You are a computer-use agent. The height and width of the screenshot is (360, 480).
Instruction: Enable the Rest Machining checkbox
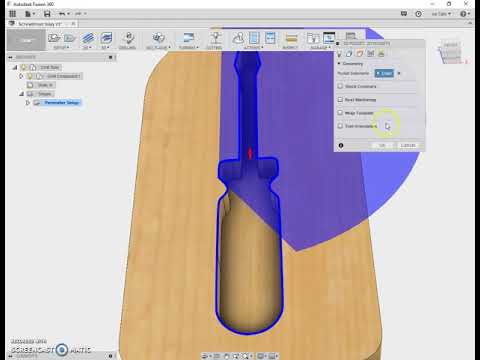340,99
